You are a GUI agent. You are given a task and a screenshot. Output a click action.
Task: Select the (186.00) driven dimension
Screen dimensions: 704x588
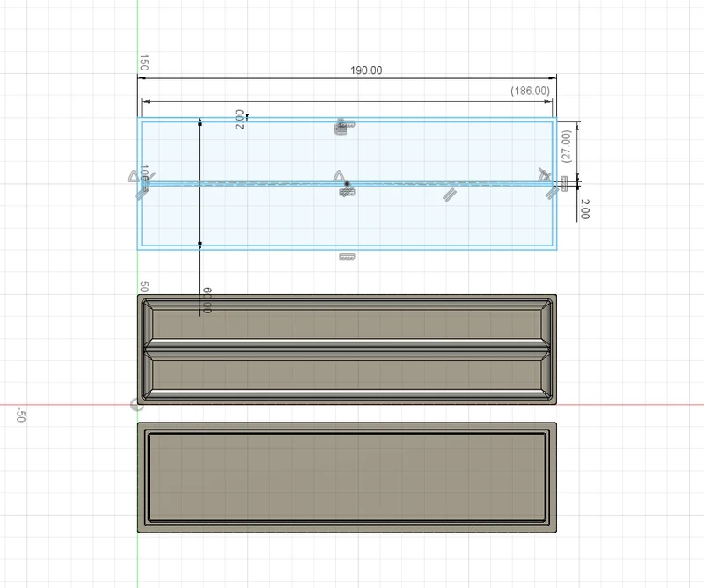(x=530, y=91)
